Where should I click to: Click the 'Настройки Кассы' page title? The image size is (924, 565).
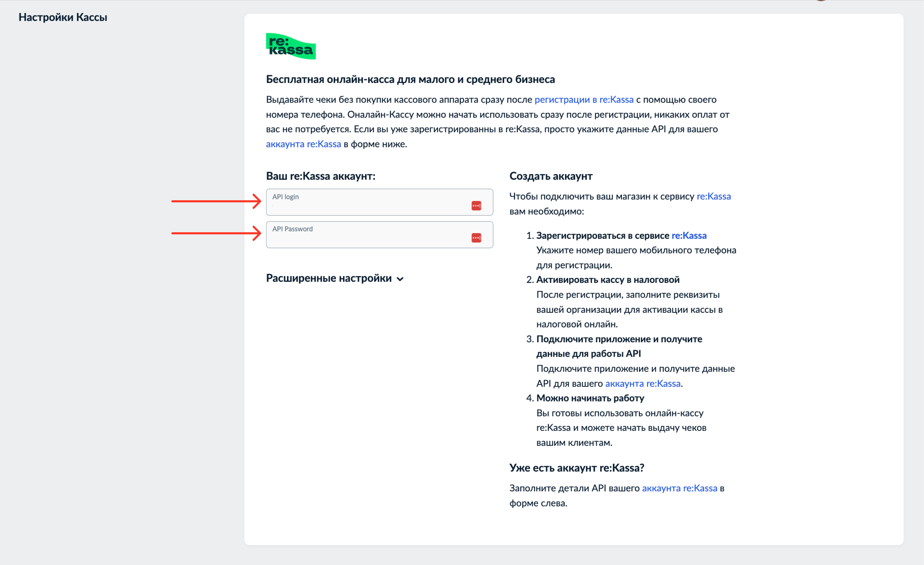coord(63,17)
